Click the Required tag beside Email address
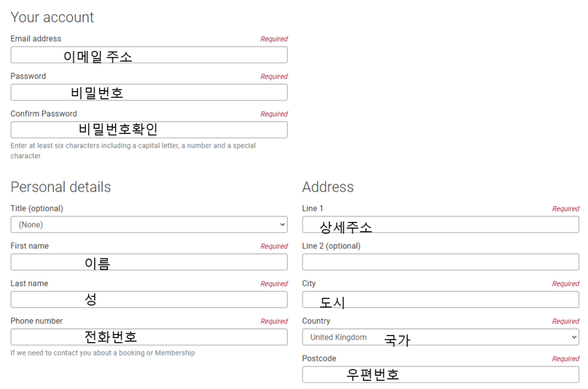 tap(274, 39)
